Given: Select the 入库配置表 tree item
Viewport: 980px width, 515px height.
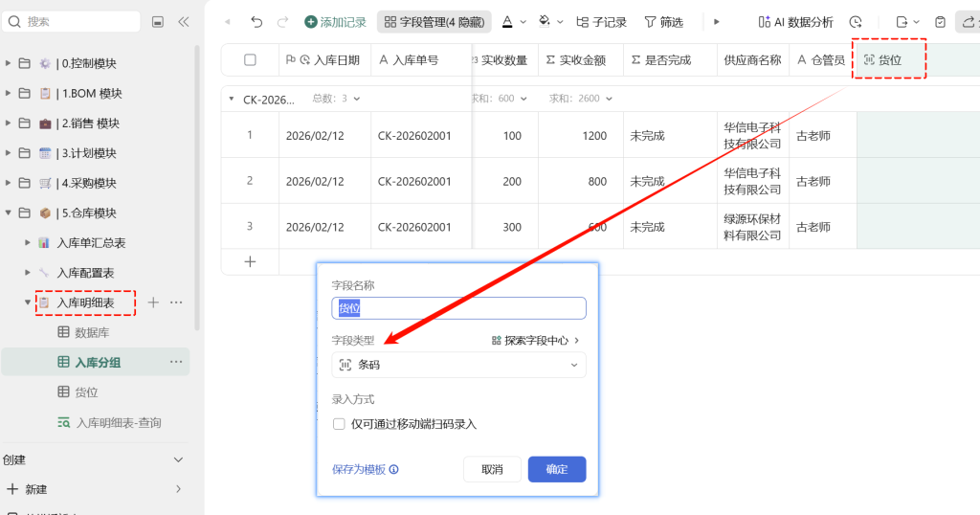Looking at the screenshot, I should pos(85,273).
